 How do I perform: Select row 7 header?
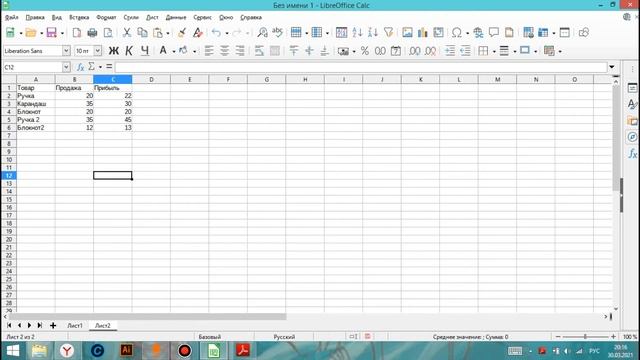point(9,136)
